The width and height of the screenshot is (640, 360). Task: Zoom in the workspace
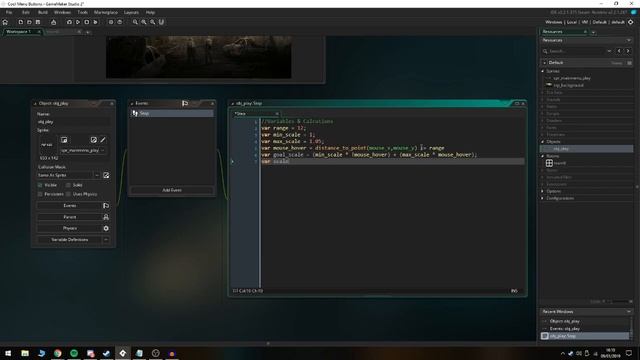(x=153, y=22)
